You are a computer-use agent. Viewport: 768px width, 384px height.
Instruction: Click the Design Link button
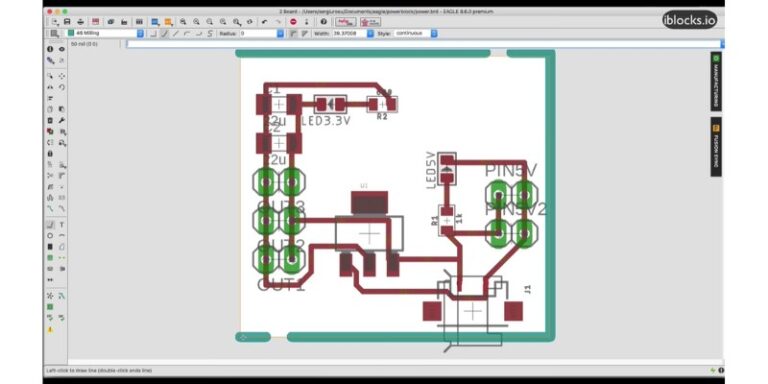pyautogui.click(x=345, y=22)
